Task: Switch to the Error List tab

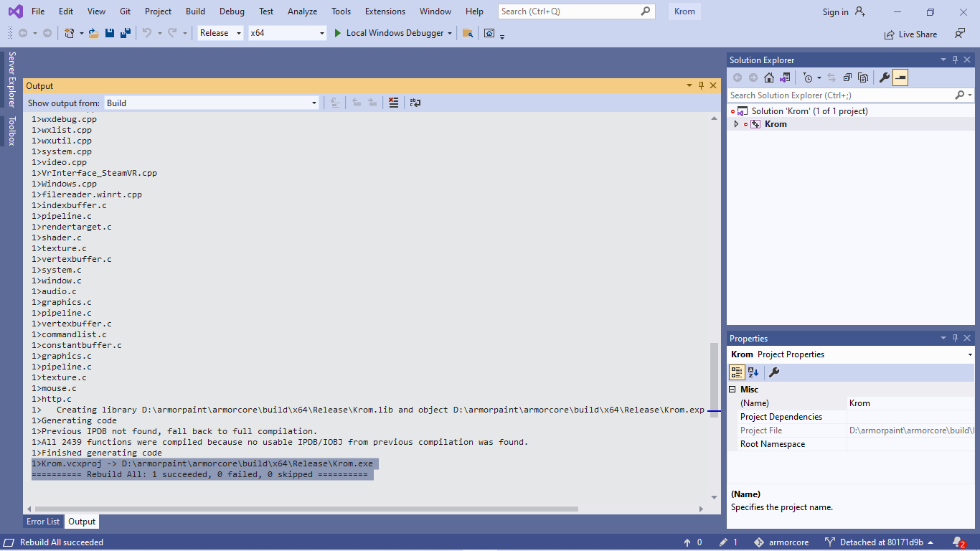Action: (x=42, y=522)
